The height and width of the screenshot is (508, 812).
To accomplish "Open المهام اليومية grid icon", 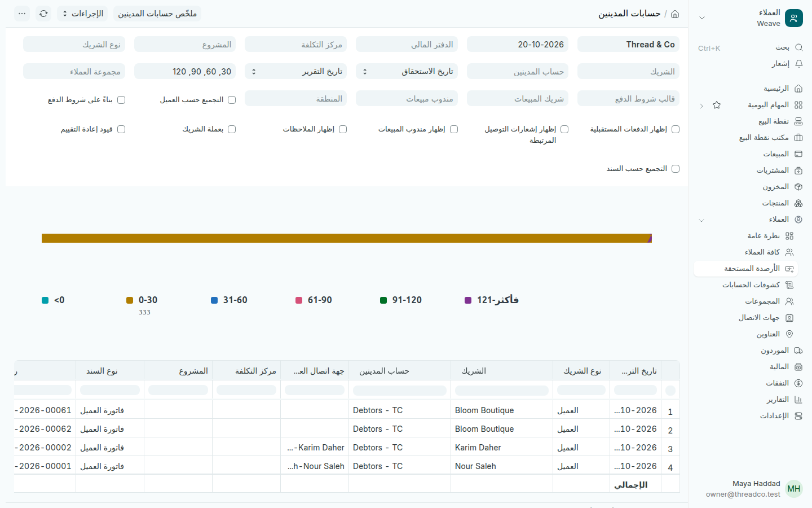I will [798, 105].
